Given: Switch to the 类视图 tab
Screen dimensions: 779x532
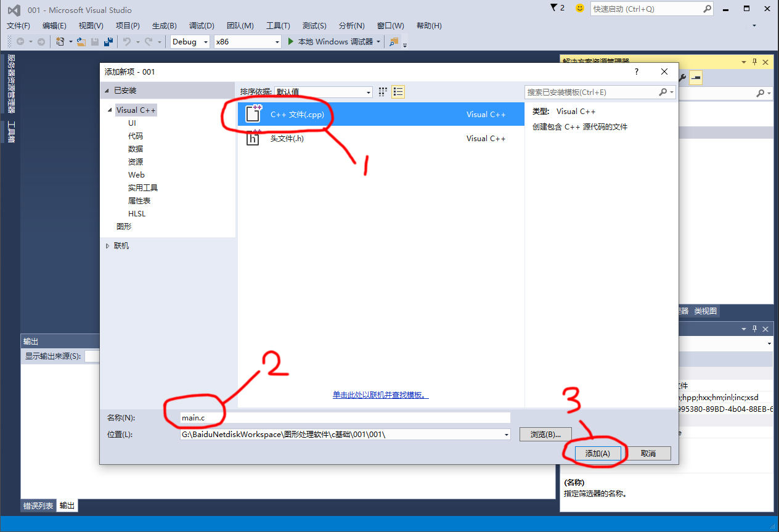Looking at the screenshot, I should pos(706,311).
